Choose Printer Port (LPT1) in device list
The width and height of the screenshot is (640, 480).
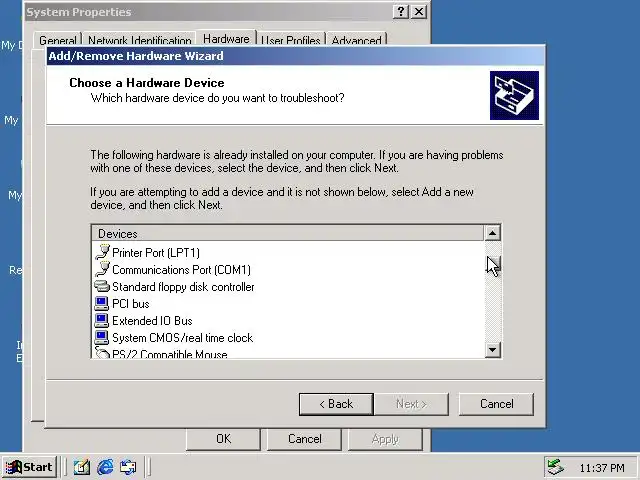tap(156, 253)
